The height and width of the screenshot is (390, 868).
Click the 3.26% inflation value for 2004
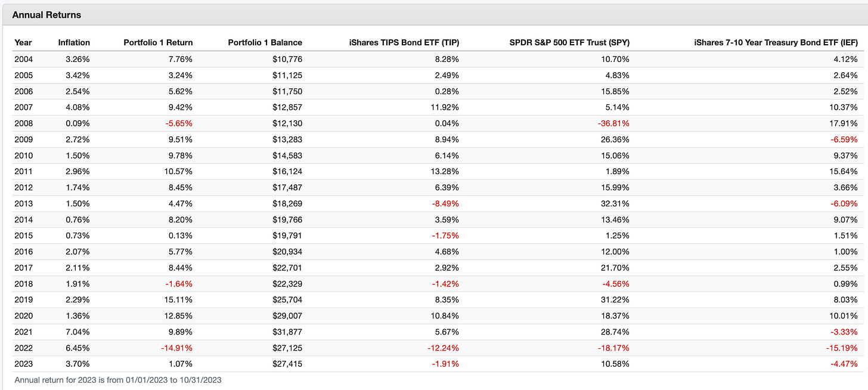pyautogui.click(x=79, y=59)
